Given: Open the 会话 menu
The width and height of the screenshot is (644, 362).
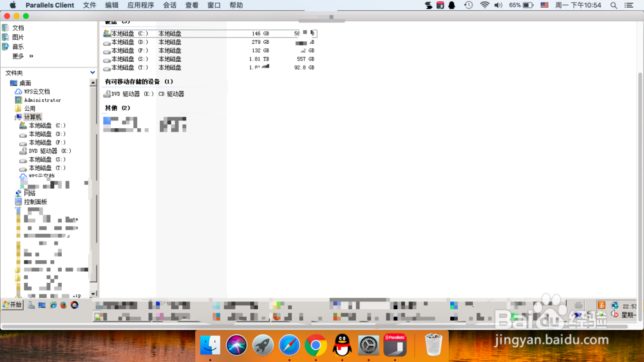Looking at the screenshot, I should [x=169, y=5].
